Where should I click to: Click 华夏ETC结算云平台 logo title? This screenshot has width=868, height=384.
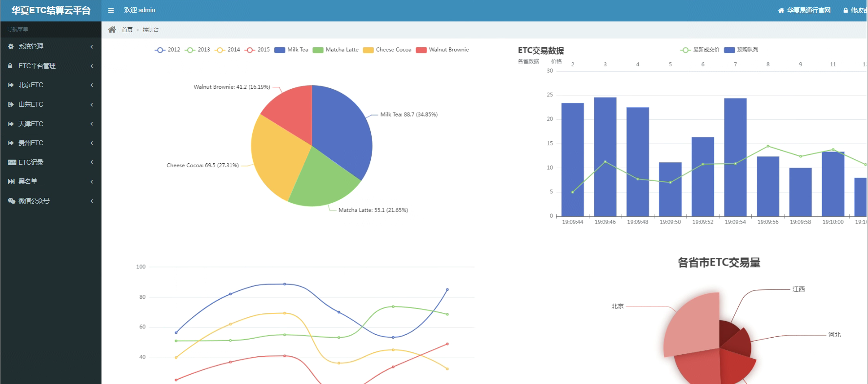point(51,10)
